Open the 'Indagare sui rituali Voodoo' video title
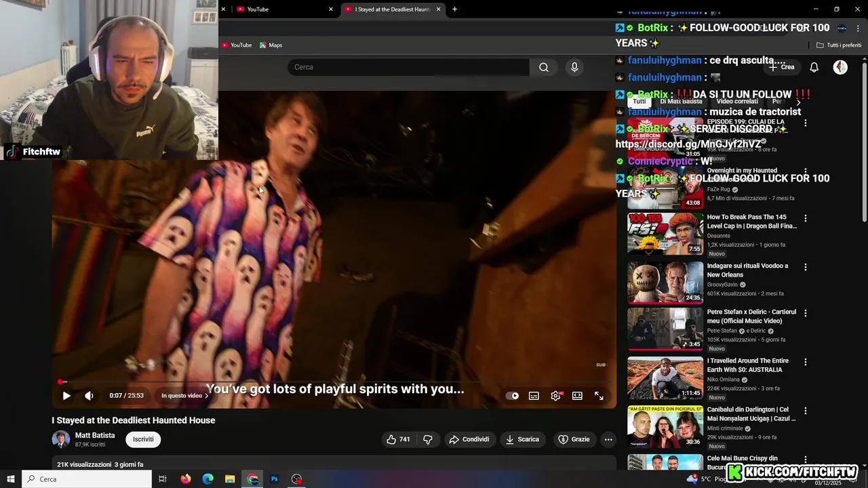 [747, 270]
